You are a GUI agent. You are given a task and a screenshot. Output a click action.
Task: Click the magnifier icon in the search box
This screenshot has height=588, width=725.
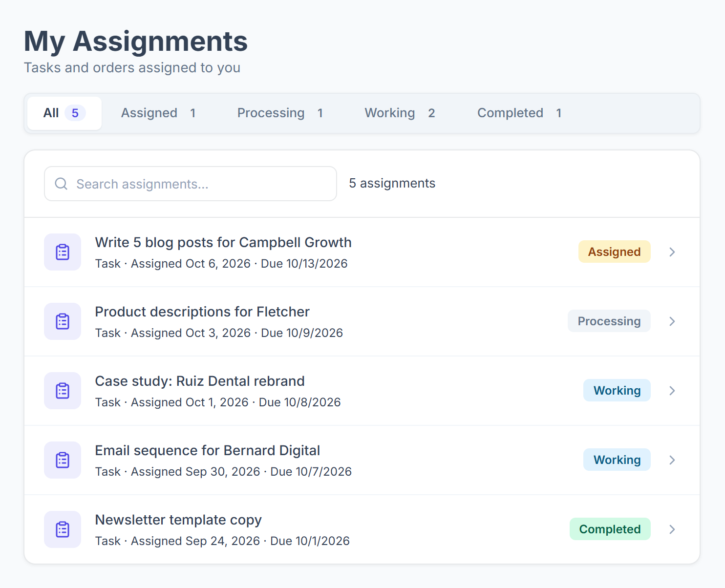tap(61, 184)
